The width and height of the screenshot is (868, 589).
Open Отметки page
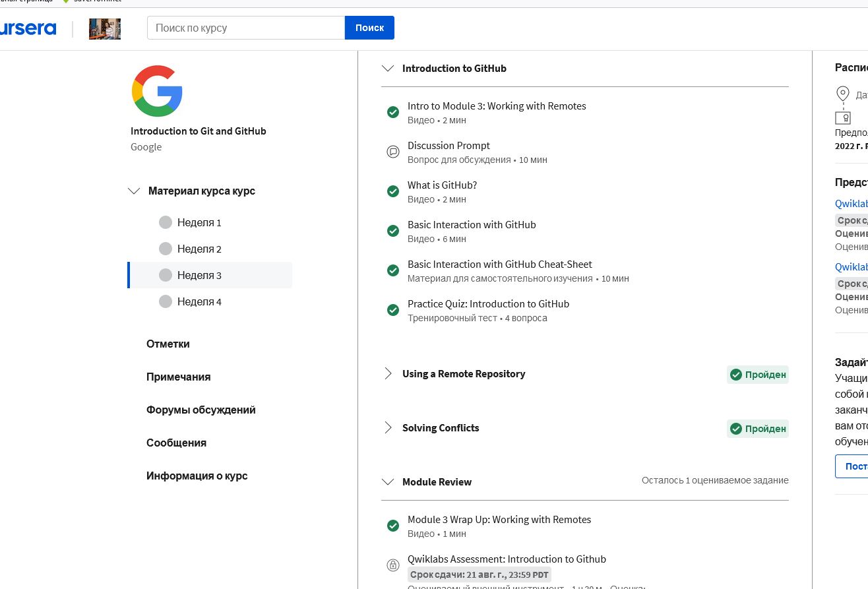click(168, 344)
